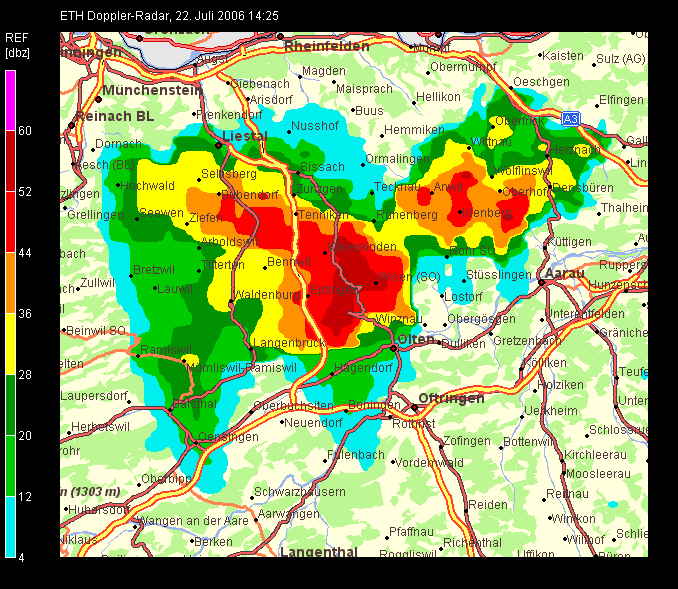Click the Kirchleerau label

pyautogui.click(x=595, y=455)
